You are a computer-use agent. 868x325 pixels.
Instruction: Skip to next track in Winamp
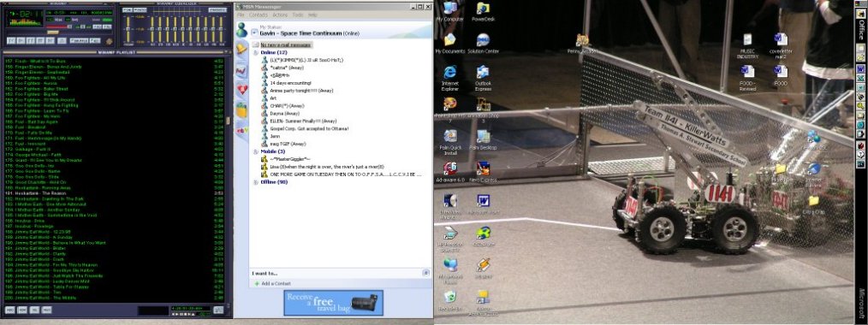click(x=50, y=41)
